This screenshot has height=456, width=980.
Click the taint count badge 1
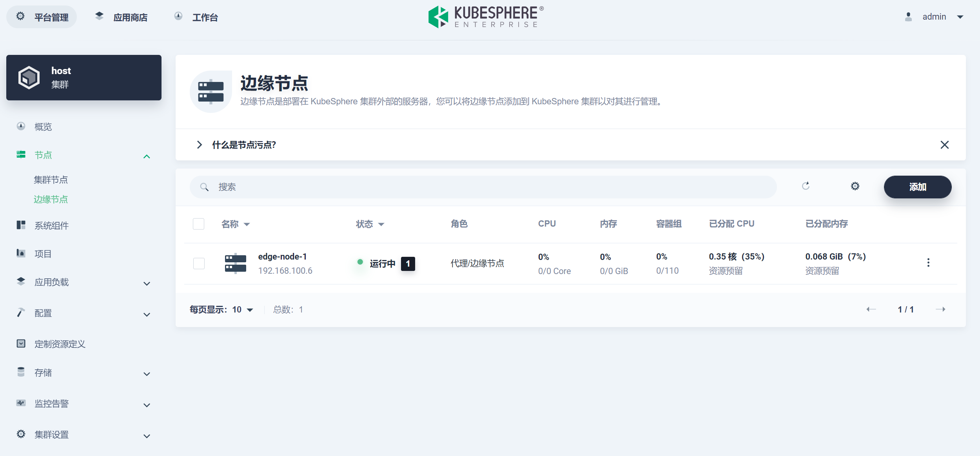(x=408, y=263)
